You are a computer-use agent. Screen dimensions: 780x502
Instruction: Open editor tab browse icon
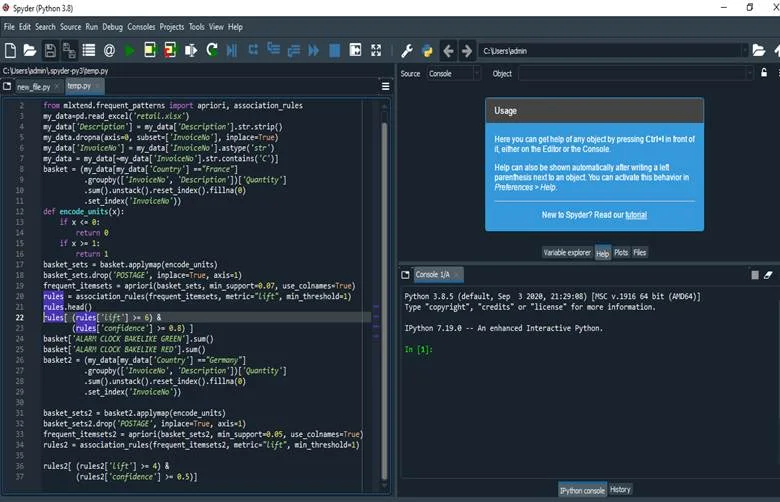[7, 86]
